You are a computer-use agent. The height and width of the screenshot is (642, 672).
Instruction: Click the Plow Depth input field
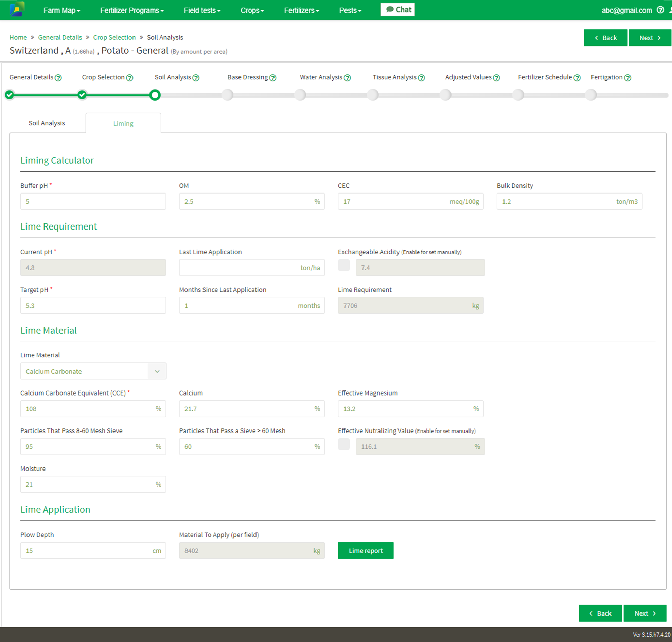[93, 551]
